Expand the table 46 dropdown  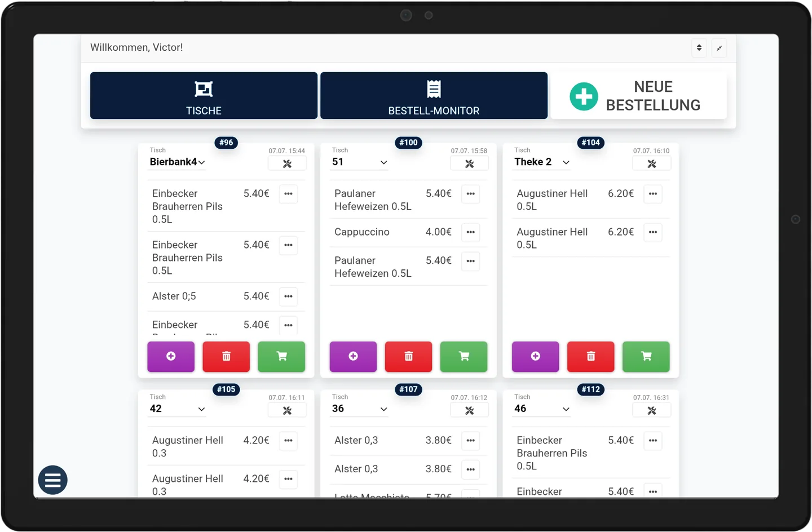pyautogui.click(x=542, y=409)
